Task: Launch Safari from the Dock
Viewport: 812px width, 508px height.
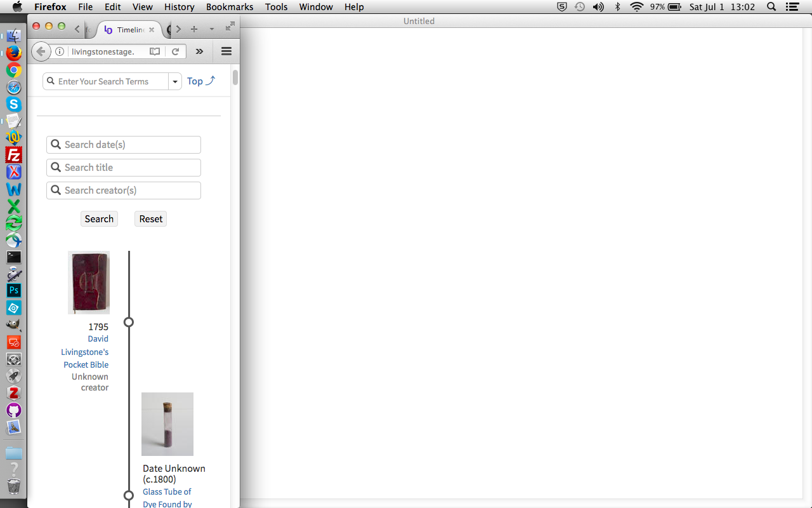Action: (14, 88)
